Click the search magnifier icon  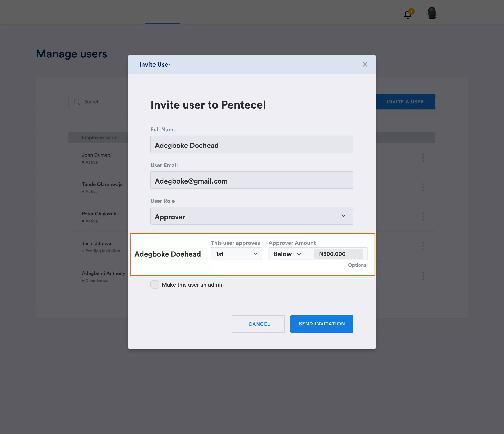(x=77, y=102)
